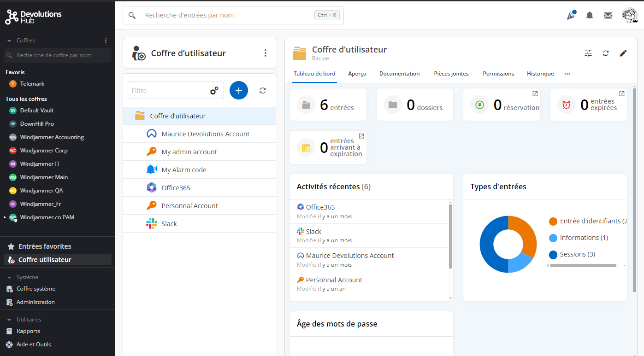
Task: Collapse the Utilitaires section
Action: pyautogui.click(x=9, y=320)
